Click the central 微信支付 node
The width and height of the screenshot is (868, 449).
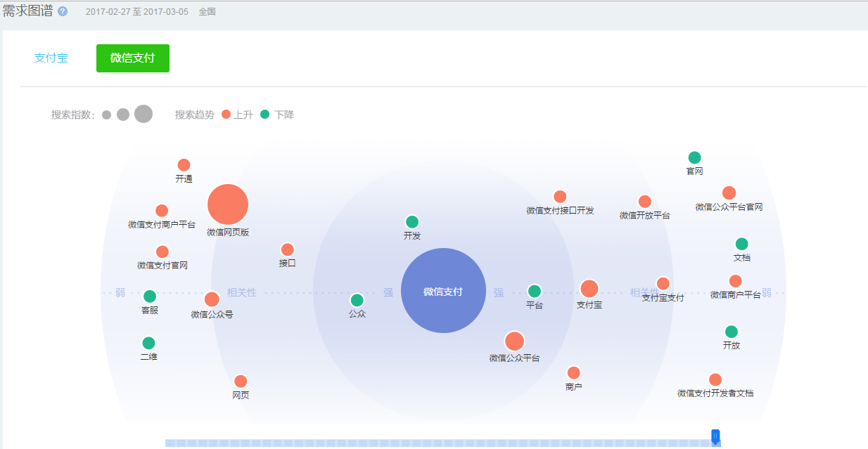click(443, 291)
